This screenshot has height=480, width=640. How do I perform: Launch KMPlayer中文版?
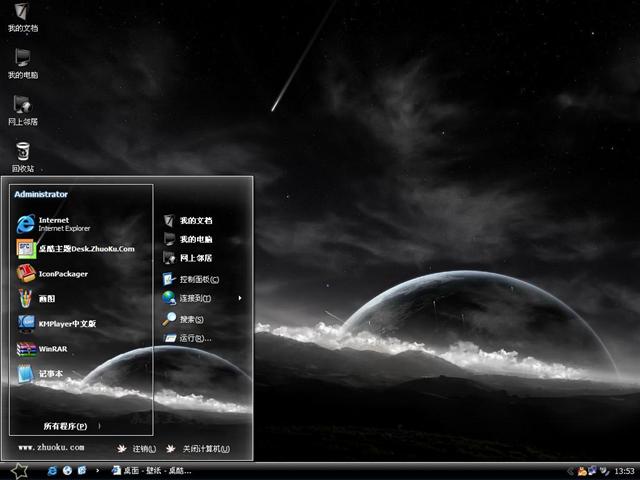56,323
